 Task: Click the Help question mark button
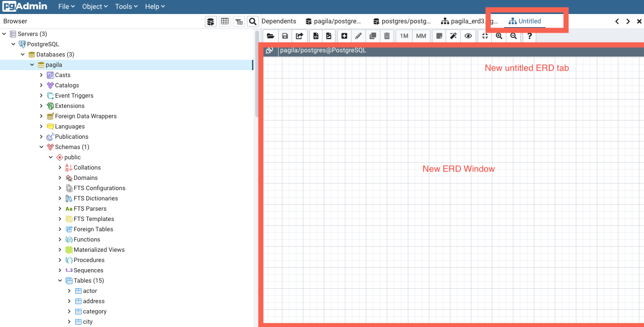coord(529,36)
